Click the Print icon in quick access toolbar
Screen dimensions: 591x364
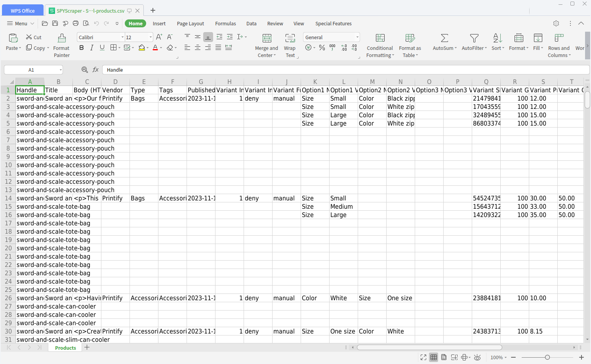coord(76,23)
